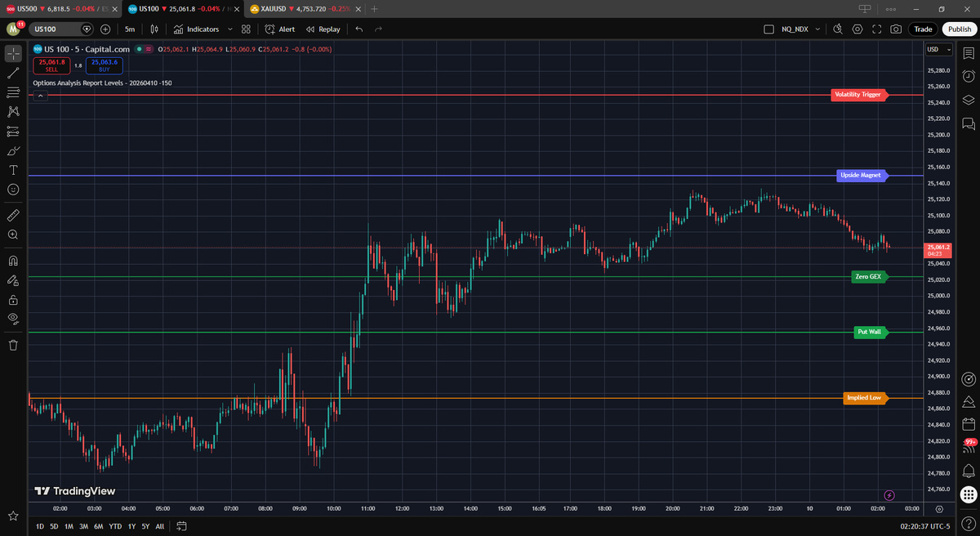
Task: Click the red SELL price button
Action: coord(51,65)
